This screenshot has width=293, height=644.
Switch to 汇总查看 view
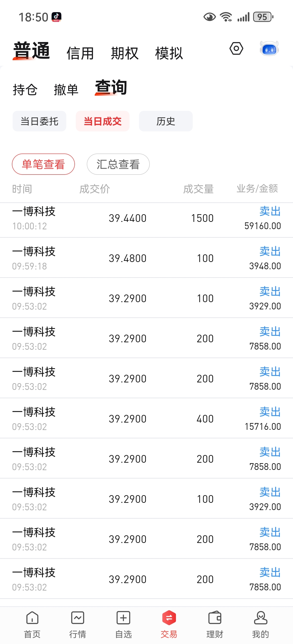118,164
